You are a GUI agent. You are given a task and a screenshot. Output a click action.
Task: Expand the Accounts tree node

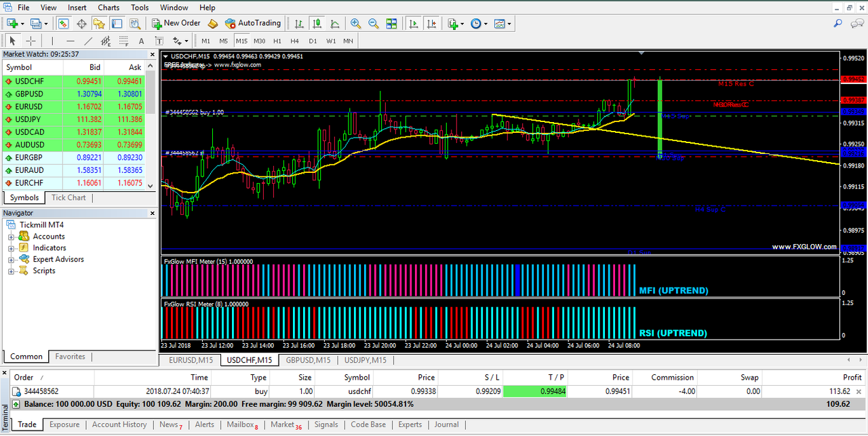click(12, 237)
